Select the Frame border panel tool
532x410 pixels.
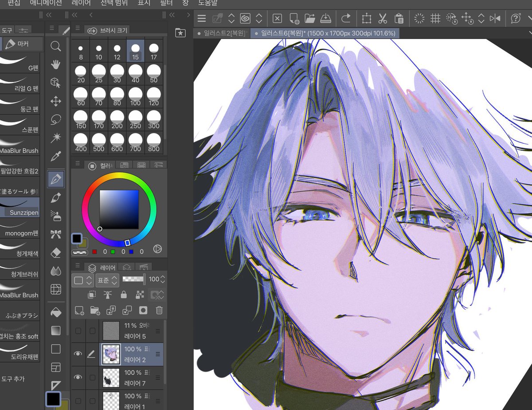(x=56, y=367)
